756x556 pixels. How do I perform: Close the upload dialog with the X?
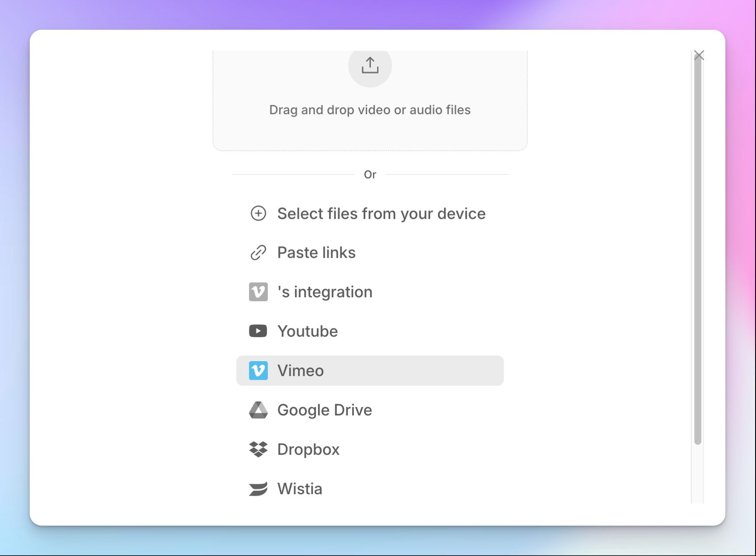click(x=699, y=55)
